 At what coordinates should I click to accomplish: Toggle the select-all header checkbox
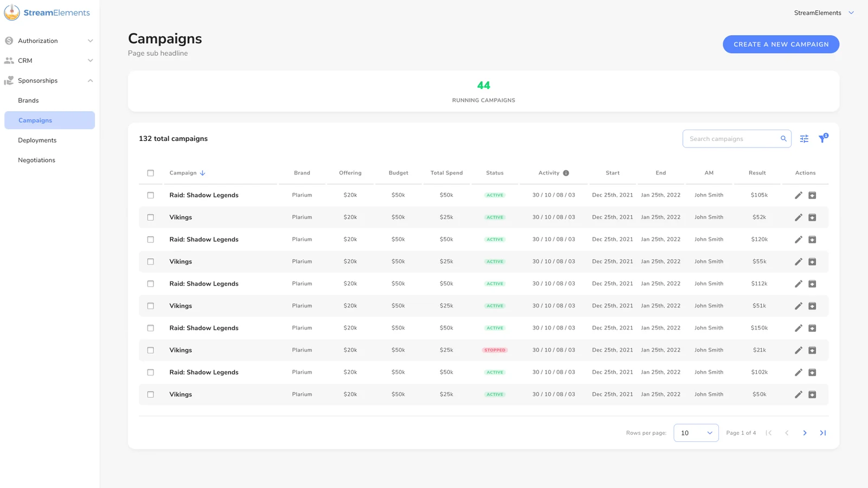click(x=150, y=173)
